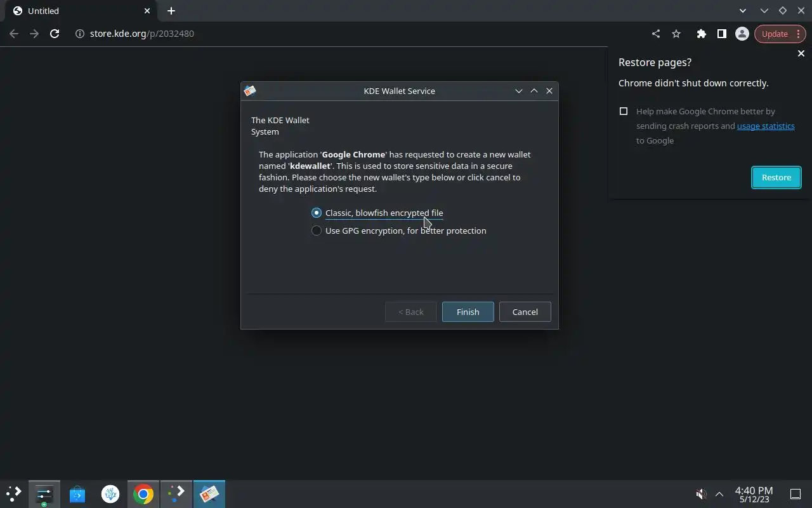Cancel the KDE Wallet request
The image size is (812, 508).
tap(525, 312)
